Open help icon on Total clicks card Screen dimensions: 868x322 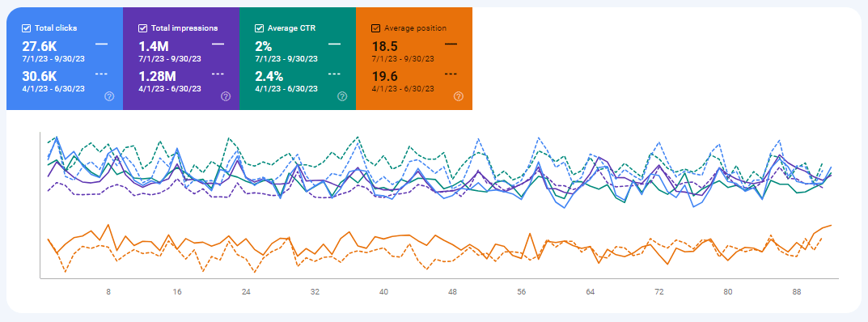pos(109,96)
